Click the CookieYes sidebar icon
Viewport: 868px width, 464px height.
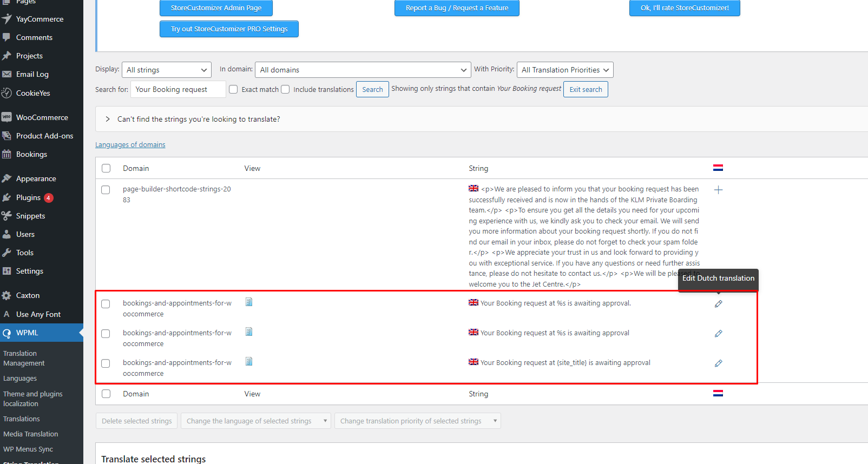(6, 93)
